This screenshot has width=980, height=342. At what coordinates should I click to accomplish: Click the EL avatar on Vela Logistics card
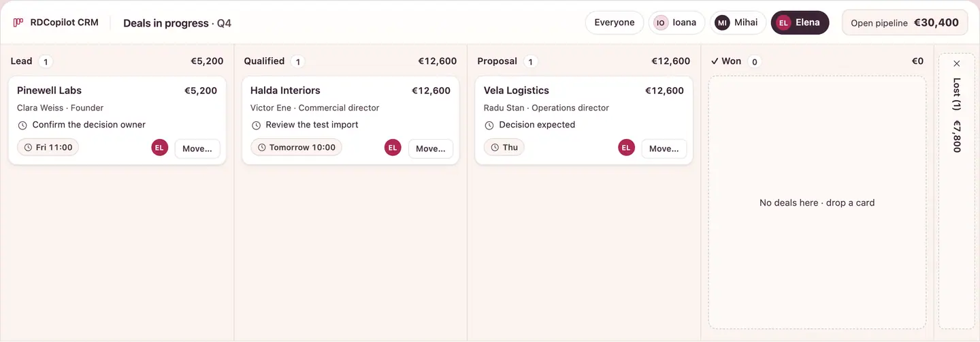(626, 148)
